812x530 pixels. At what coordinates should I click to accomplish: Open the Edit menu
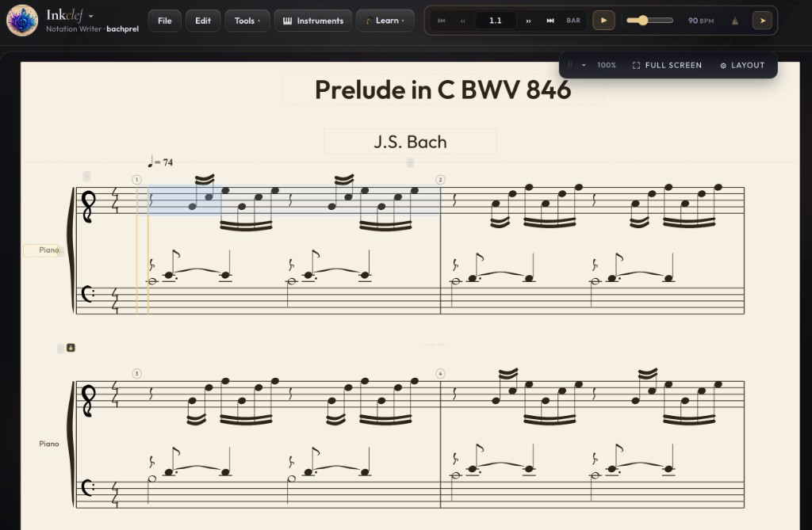coord(203,21)
